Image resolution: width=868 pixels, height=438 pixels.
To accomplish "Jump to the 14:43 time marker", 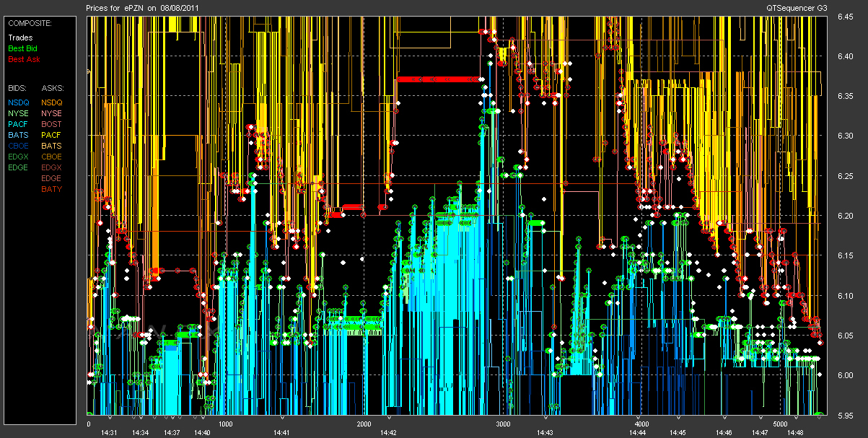I will click(545, 433).
